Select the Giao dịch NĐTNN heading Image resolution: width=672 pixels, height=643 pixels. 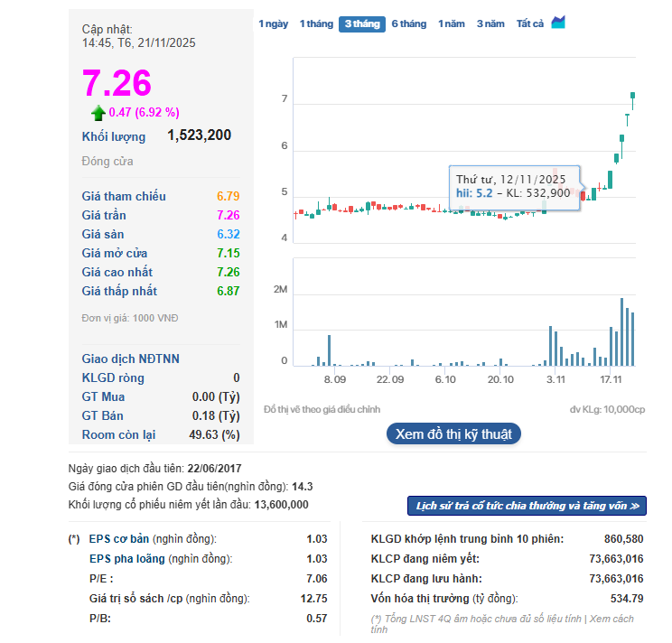pyautogui.click(x=130, y=359)
